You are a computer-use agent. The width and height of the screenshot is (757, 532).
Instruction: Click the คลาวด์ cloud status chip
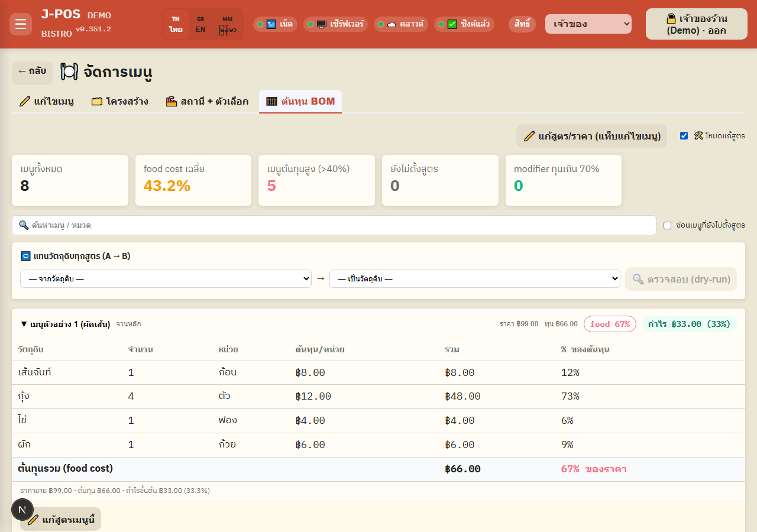point(401,24)
